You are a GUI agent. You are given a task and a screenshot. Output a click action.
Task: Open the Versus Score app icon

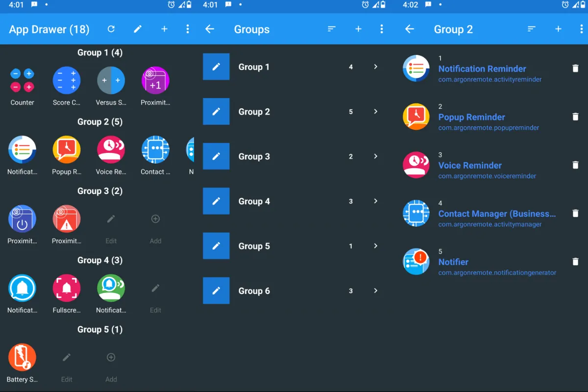111,81
